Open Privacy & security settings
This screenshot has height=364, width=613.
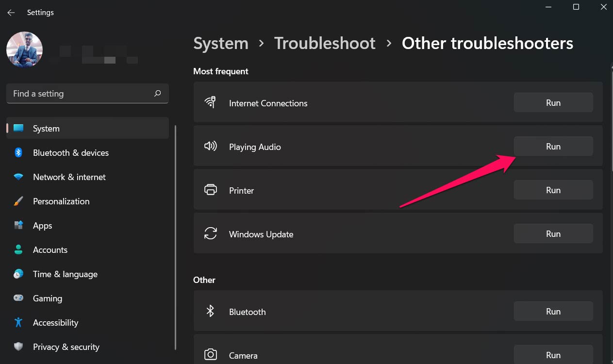pos(87,347)
